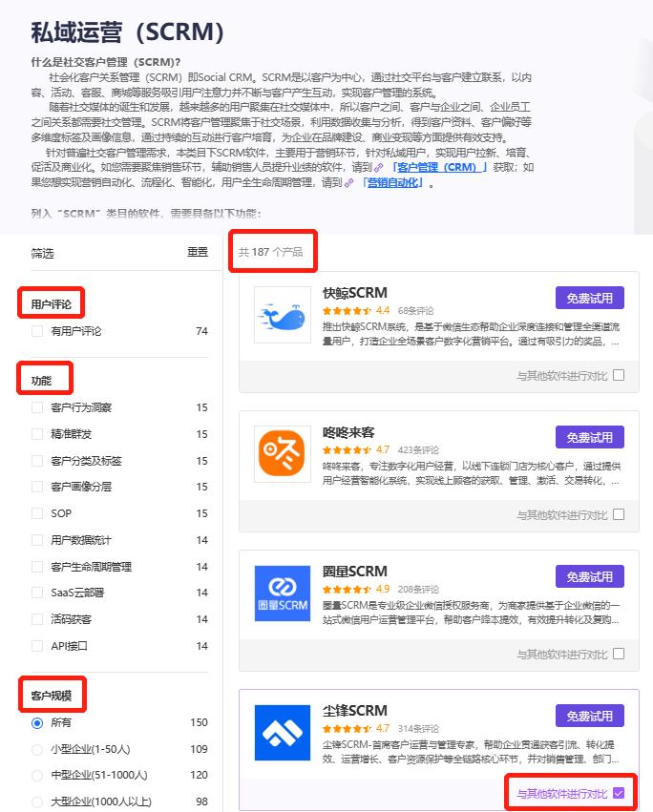Viewport: 653px width, 812px height.
Task: Open the 咚咚来客 product title
Action: (x=348, y=432)
